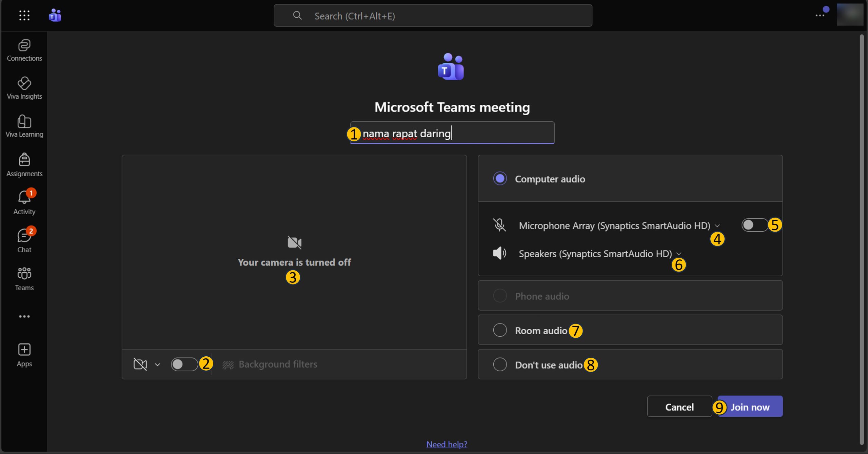868x454 pixels.
Task: Open the Need help? link
Action: pyautogui.click(x=447, y=444)
